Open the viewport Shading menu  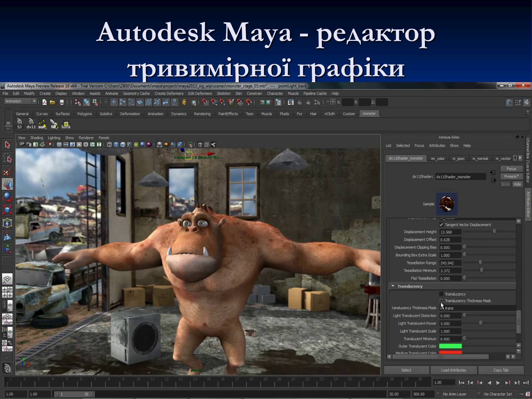(x=37, y=138)
